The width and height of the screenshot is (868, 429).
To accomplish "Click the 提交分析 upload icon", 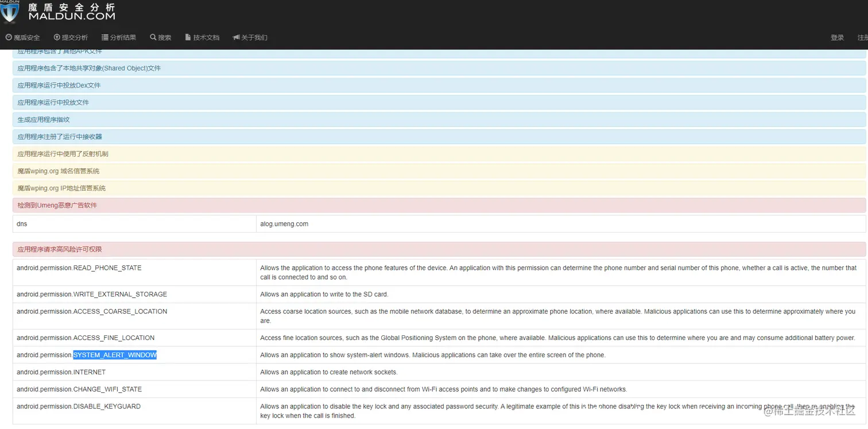I will pyautogui.click(x=57, y=37).
